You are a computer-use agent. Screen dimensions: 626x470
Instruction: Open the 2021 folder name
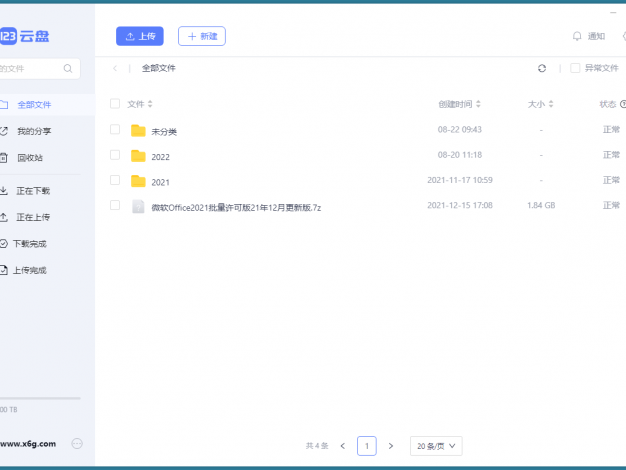tap(160, 182)
